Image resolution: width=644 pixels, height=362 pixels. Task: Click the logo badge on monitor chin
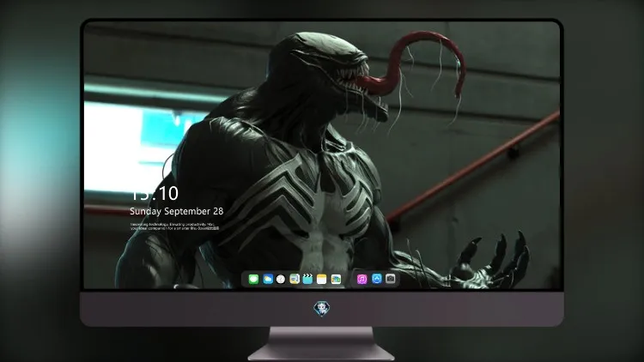[322, 309]
